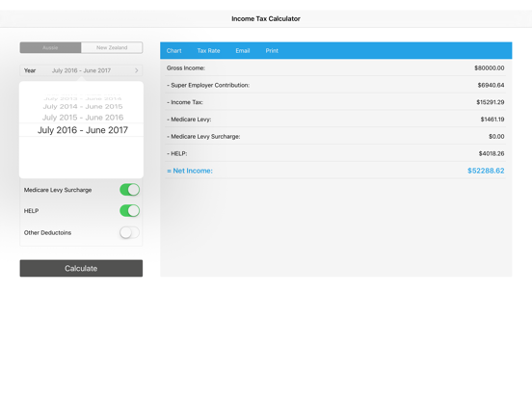This screenshot has width=532, height=399.
Task: Click the Year field showing July 2016 - June 2017
Action: pyautogui.click(x=81, y=70)
